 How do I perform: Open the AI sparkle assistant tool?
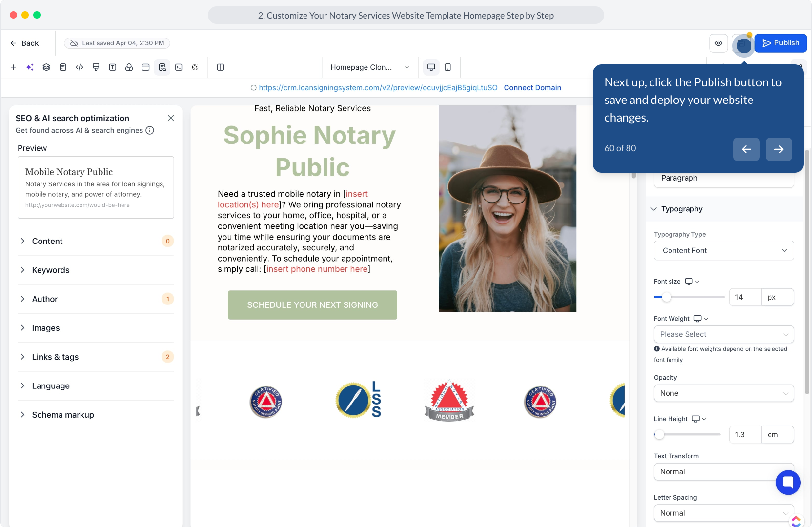(30, 67)
